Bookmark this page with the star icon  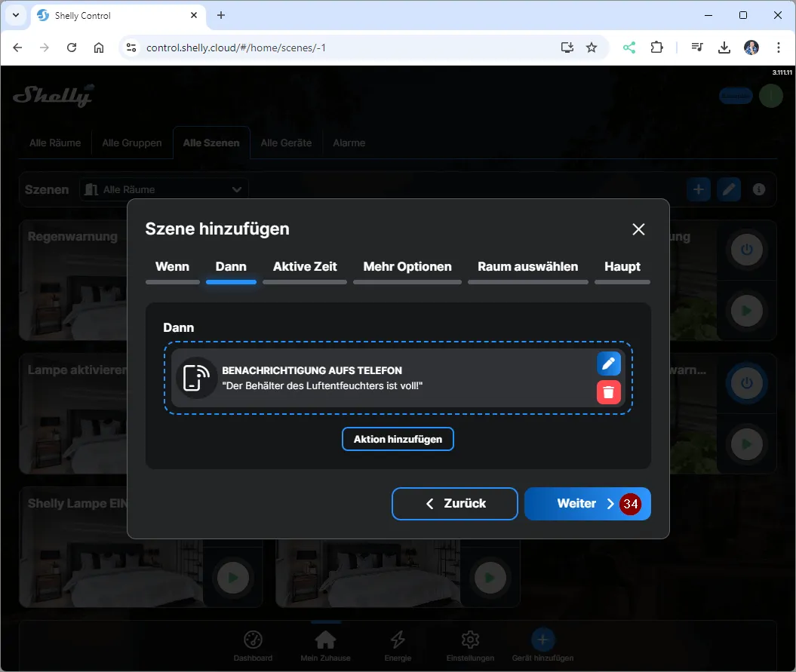(x=592, y=48)
